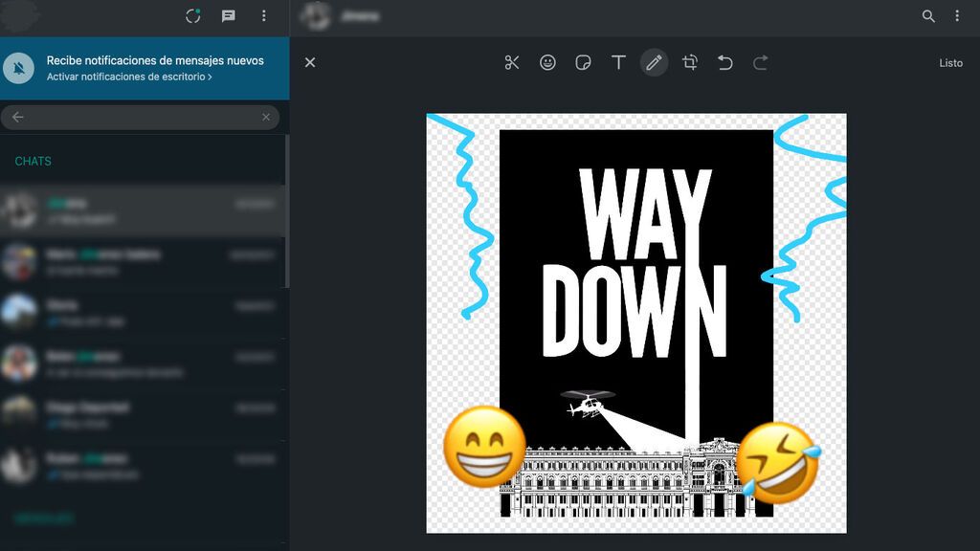Click the muted bell notification icon
Image resolution: width=980 pixels, height=551 pixels.
pyautogui.click(x=19, y=68)
